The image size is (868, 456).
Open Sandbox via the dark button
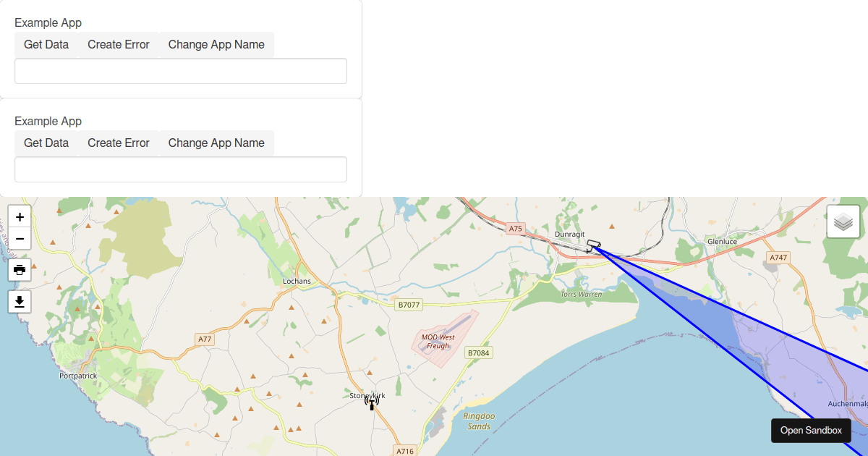click(811, 430)
